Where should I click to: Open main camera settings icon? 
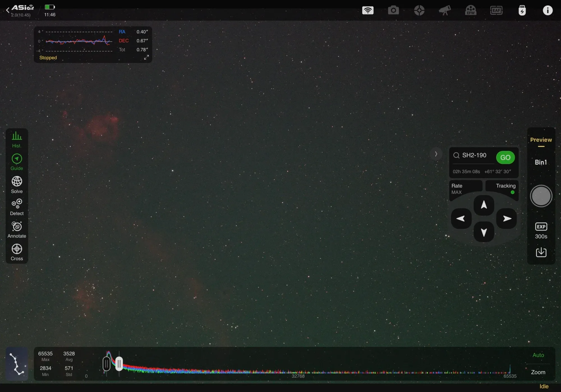tap(393, 10)
